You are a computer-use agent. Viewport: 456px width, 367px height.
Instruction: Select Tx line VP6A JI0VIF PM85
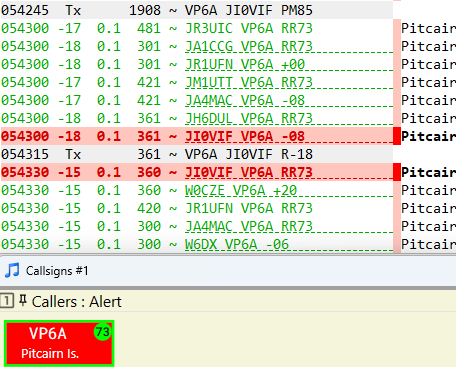point(196,10)
